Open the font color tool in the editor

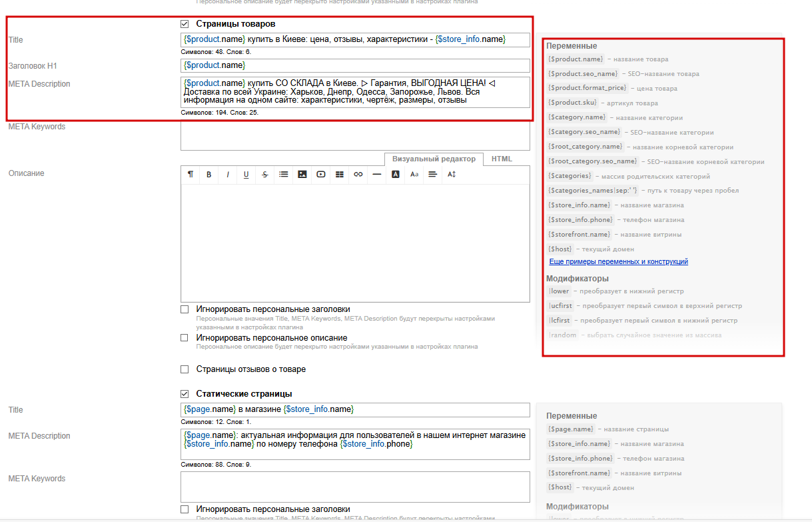click(396, 174)
